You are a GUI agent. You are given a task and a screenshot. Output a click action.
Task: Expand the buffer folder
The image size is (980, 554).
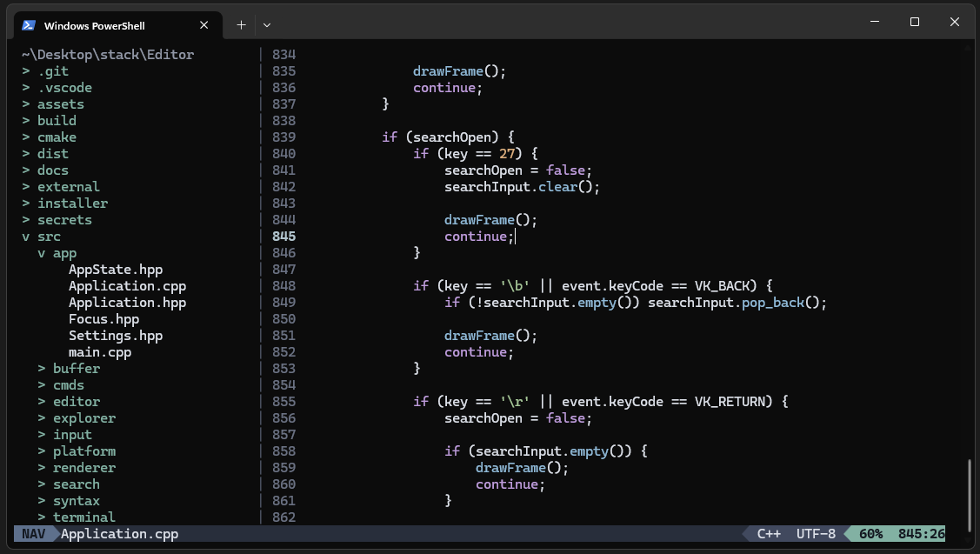[x=69, y=369]
